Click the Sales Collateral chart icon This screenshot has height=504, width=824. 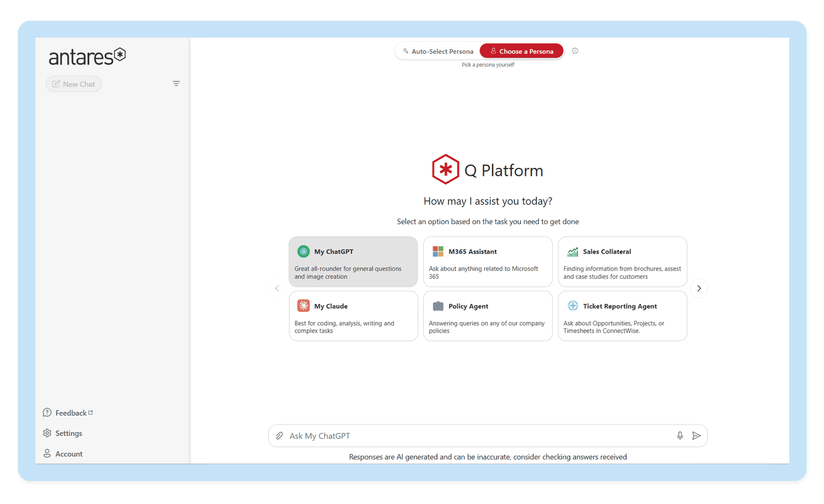[572, 251]
